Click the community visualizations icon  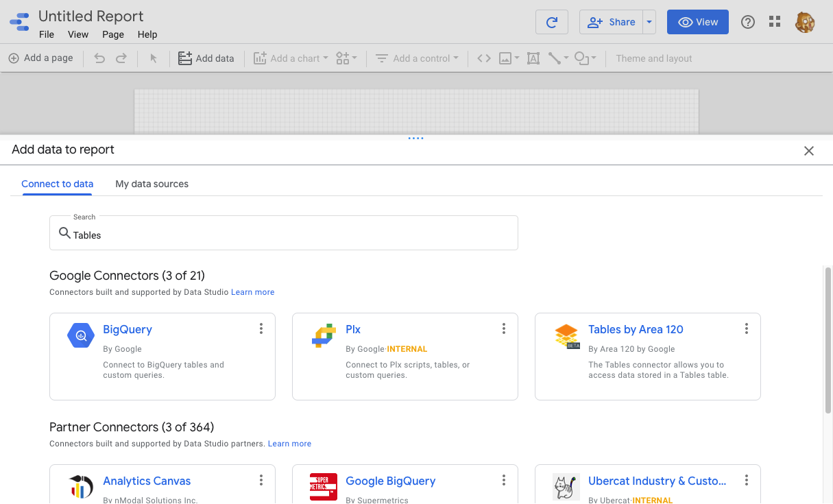[342, 58]
